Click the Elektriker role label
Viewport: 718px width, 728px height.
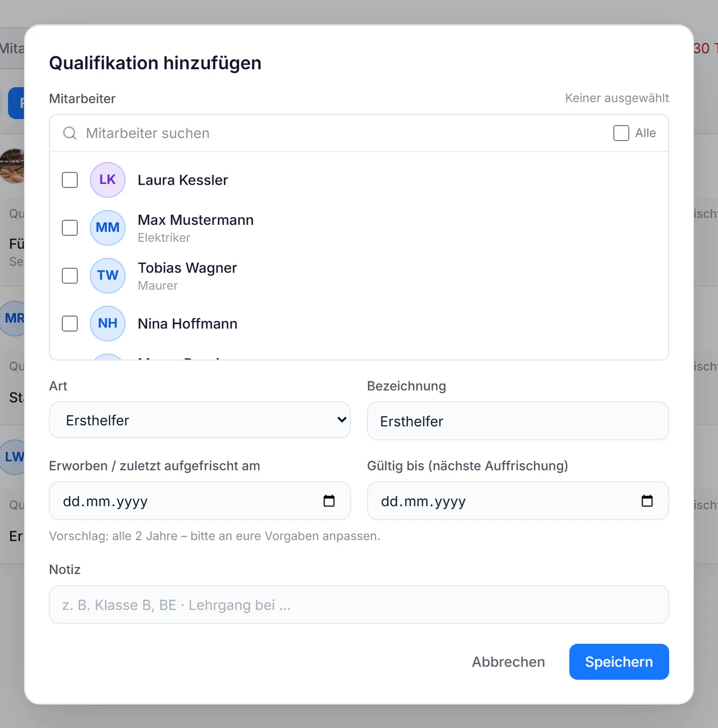click(x=164, y=238)
